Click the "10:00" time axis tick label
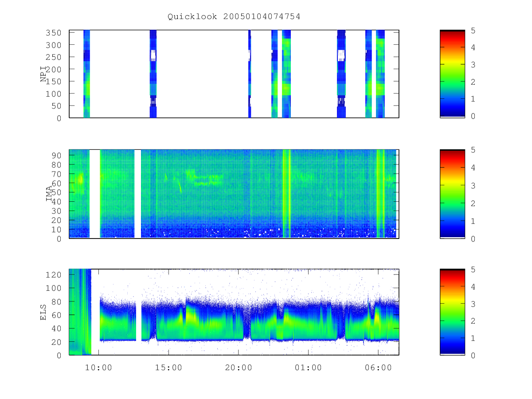This screenshot has width=532, height=399. pyautogui.click(x=98, y=368)
